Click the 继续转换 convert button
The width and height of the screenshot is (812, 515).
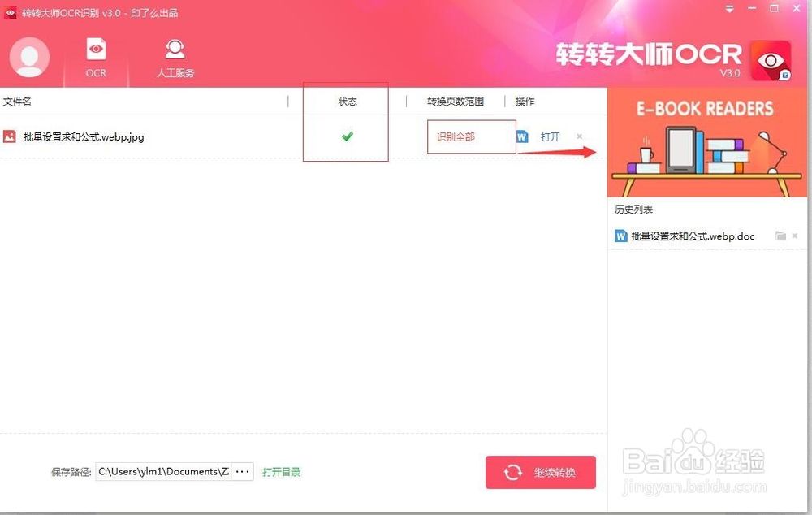pos(540,472)
